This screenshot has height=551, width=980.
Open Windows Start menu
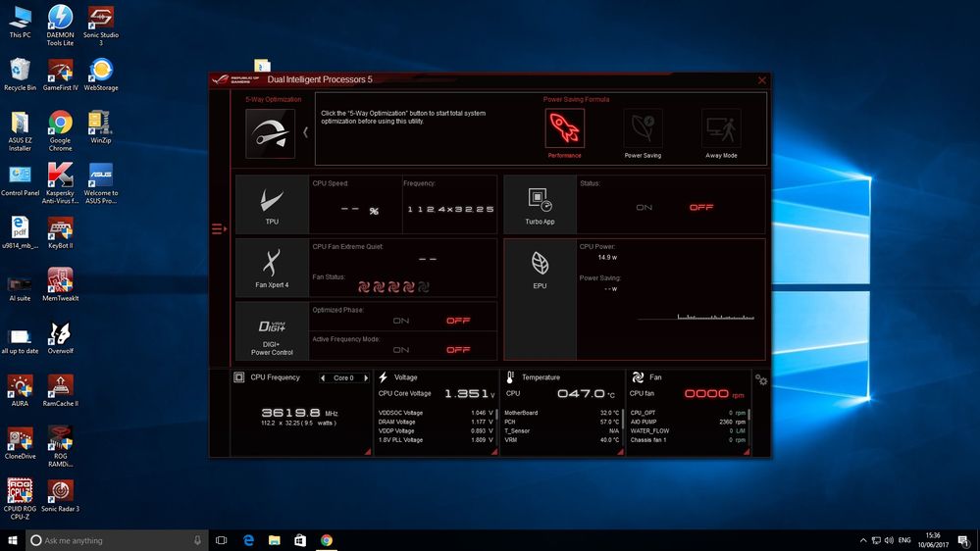(x=13, y=540)
